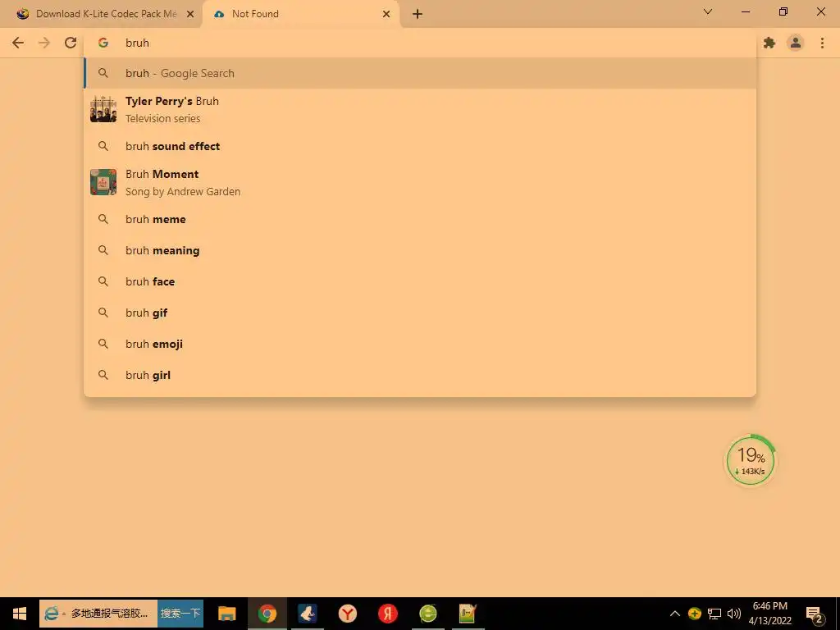
Task: Open the volume speaker tray icon
Action: pos(734,614)
